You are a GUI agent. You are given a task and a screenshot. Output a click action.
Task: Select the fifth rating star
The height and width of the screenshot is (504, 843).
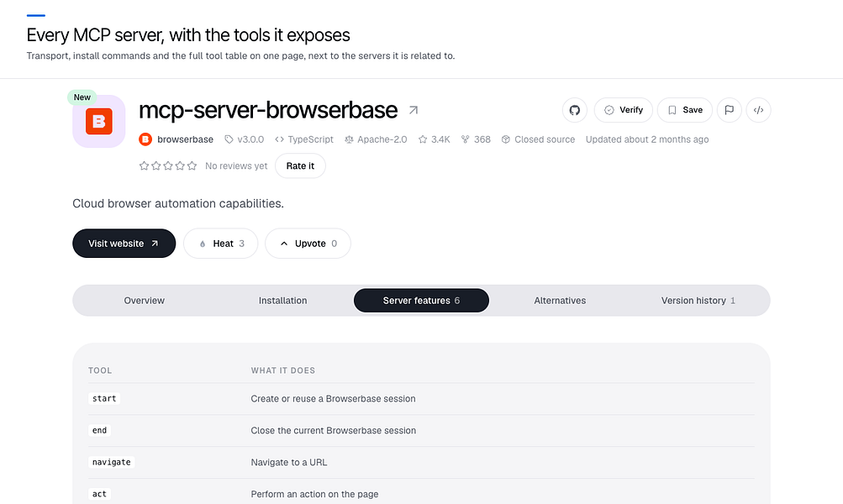[x=192, y=165]
